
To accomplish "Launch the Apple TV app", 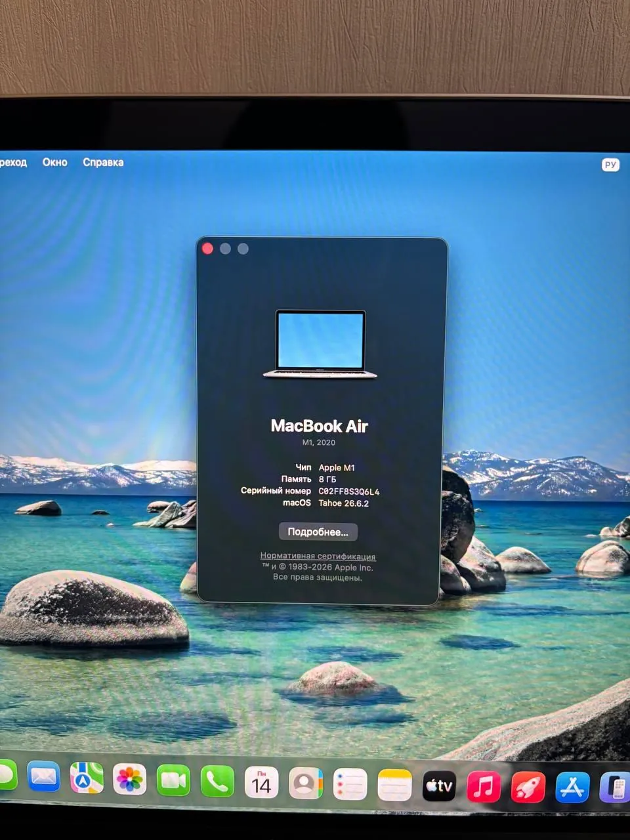I will coord(438,786).
